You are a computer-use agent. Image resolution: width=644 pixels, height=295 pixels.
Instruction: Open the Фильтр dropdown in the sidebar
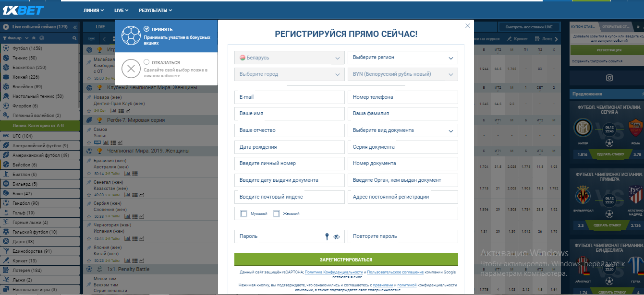(x=16, y=38)
